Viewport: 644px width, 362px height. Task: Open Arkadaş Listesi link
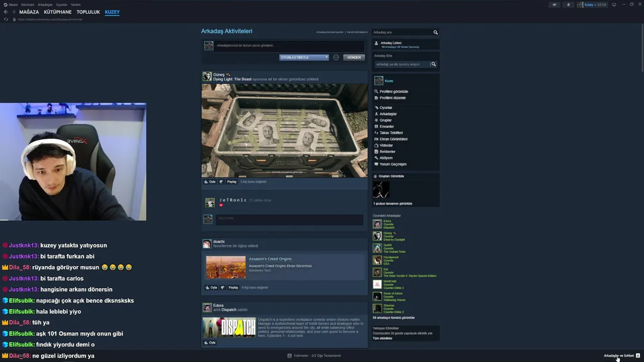(x=391, y=43)
